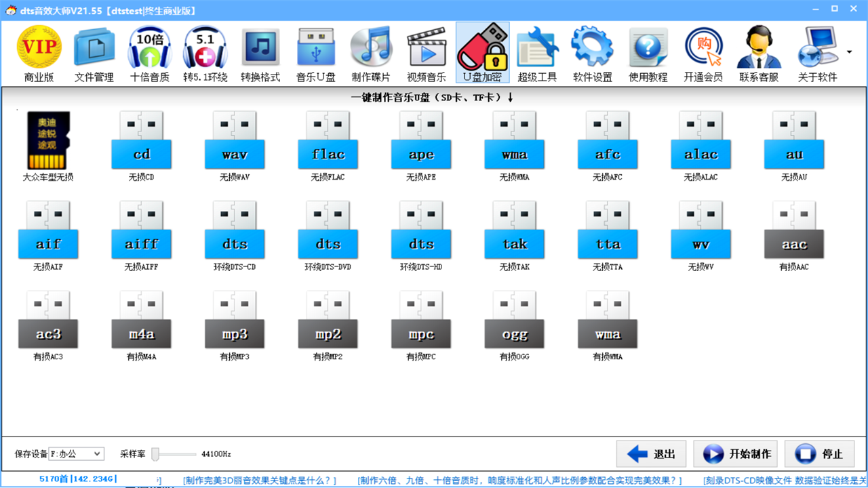Click the 采样率 sample rate slider

156,453
